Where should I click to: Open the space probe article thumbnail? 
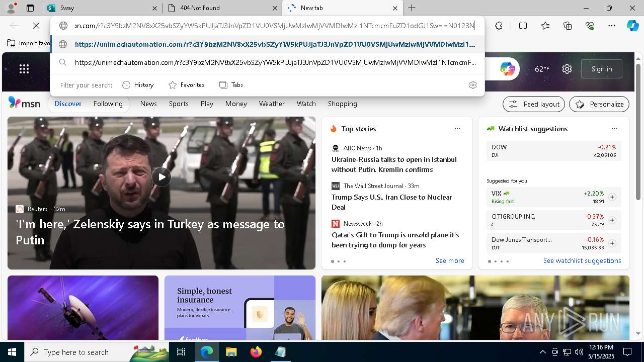pos(83,308)
